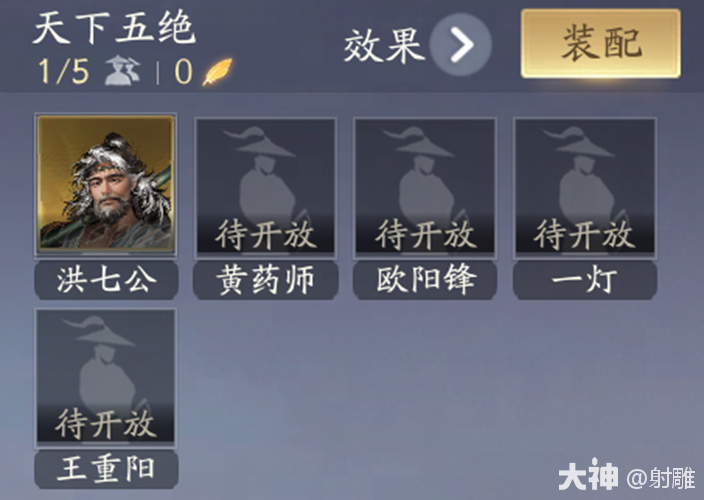This screenshot has width=704, height=500.
Task: Click the 洪七公 name label
Action: pyautogui.click(x=106, y=280)
